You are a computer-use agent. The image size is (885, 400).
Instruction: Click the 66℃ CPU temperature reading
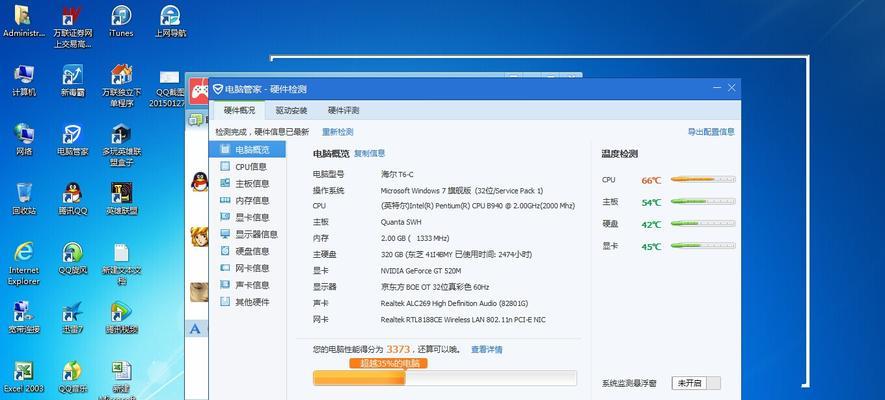click(x=651, y=181)
